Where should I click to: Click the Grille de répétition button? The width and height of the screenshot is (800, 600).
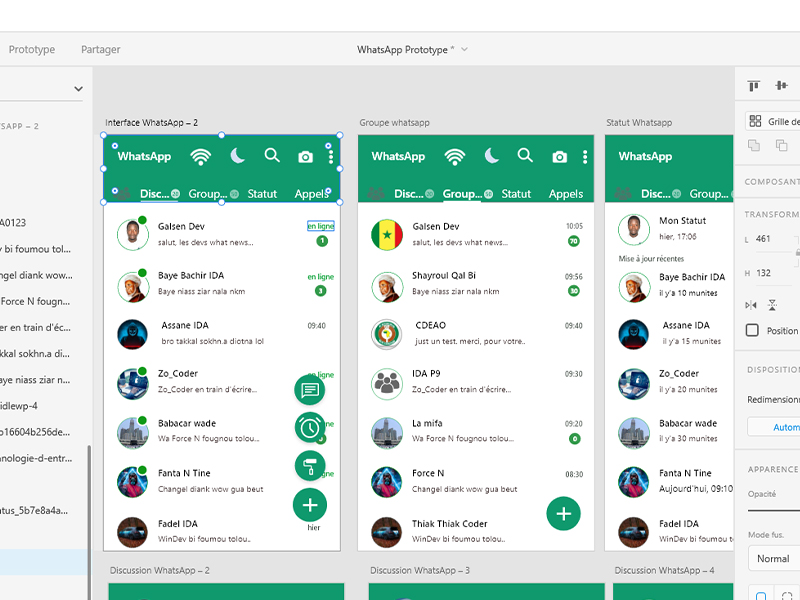[773, 121]
